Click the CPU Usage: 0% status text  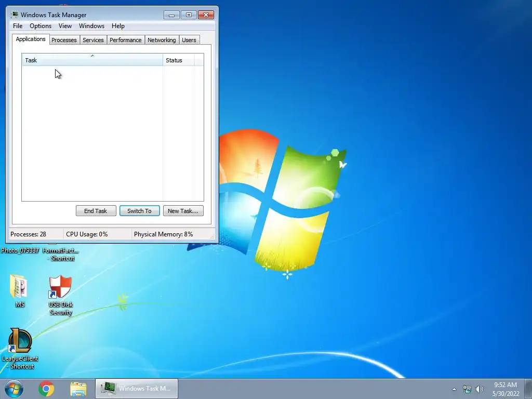87,234
